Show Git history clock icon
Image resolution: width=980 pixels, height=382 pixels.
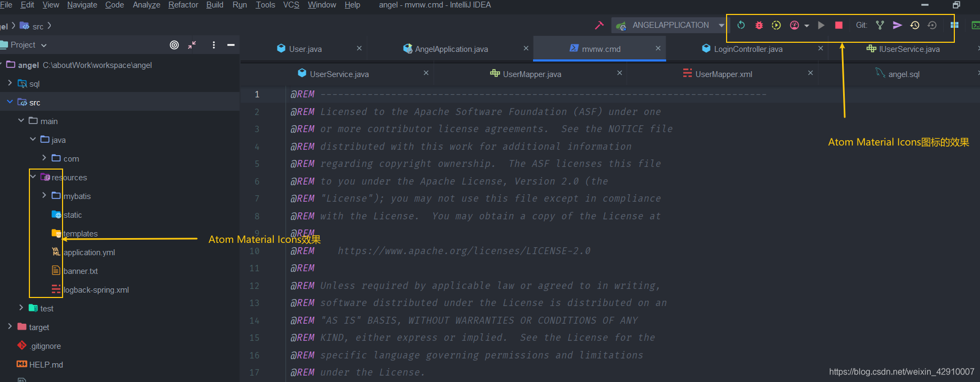(915, 25)
